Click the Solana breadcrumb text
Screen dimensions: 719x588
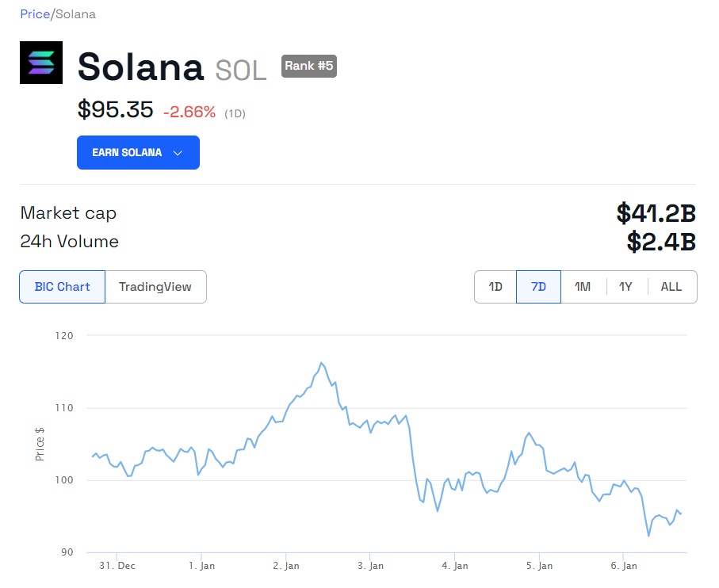[76, 14]
